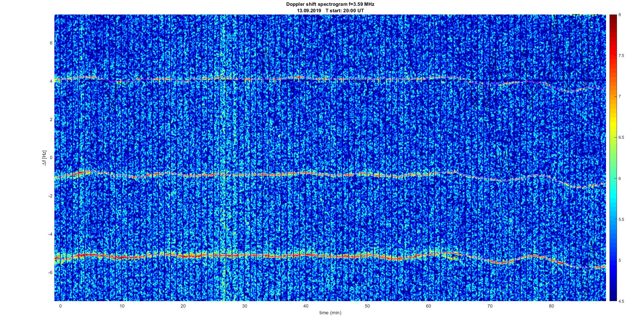
Task: Click the y-axis tick label '-4'
Action: click(50, 234)
